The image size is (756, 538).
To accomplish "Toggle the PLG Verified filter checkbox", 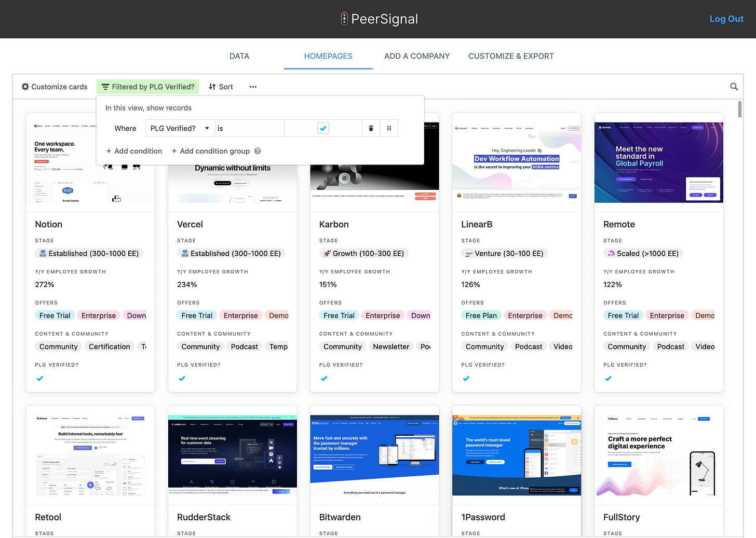I will point(323,128).
